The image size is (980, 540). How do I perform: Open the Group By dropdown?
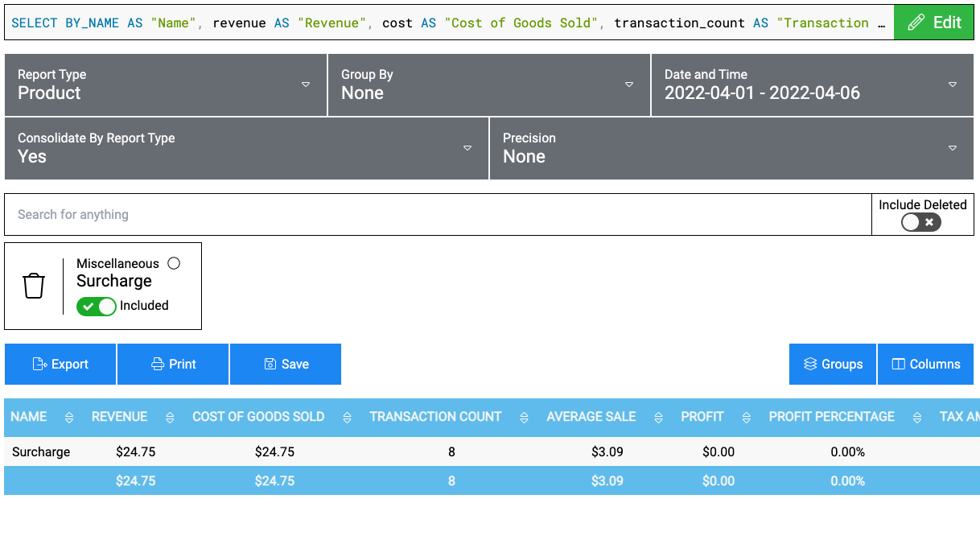coord(488,85)
